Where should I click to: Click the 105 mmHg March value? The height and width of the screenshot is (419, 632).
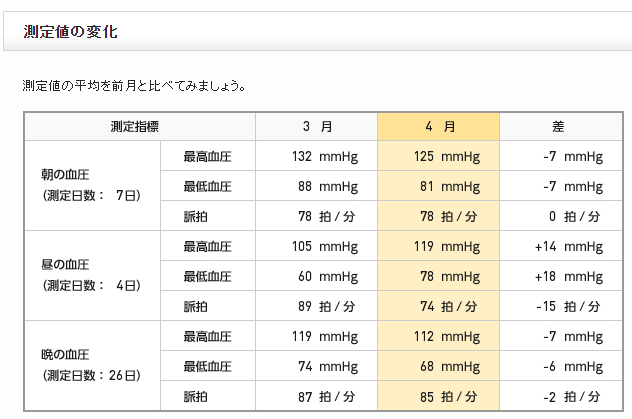pyautogui.click(x=325, y=246)
